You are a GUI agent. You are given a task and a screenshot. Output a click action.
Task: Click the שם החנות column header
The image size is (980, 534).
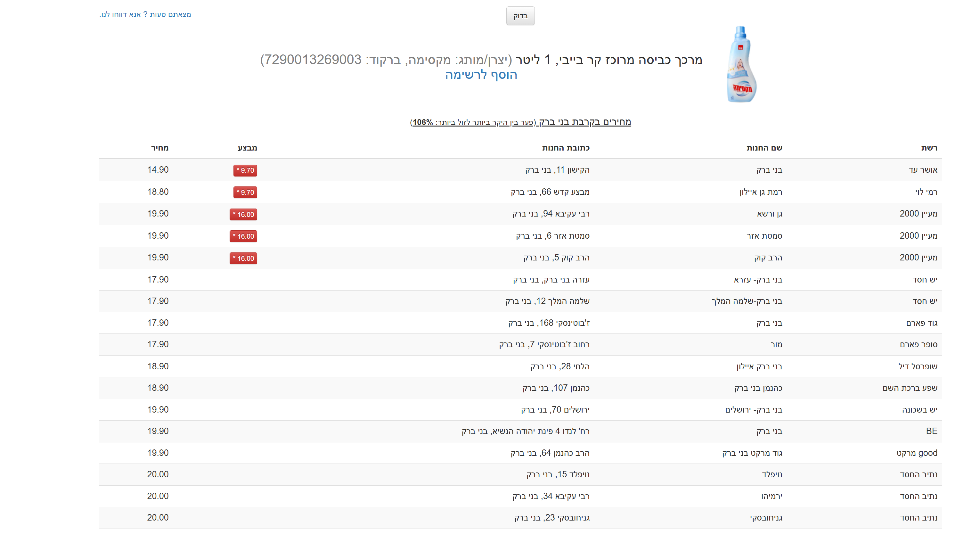point(764,148)
